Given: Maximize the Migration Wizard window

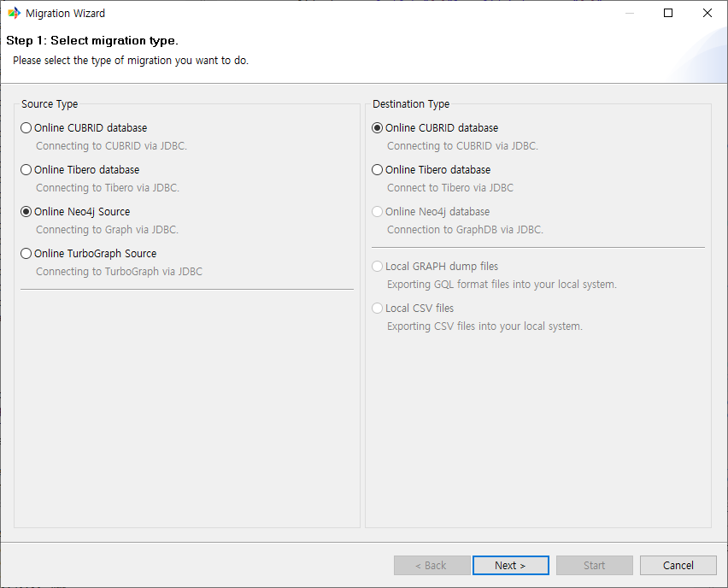Looking at the screenshot, I should pos(668,14).
